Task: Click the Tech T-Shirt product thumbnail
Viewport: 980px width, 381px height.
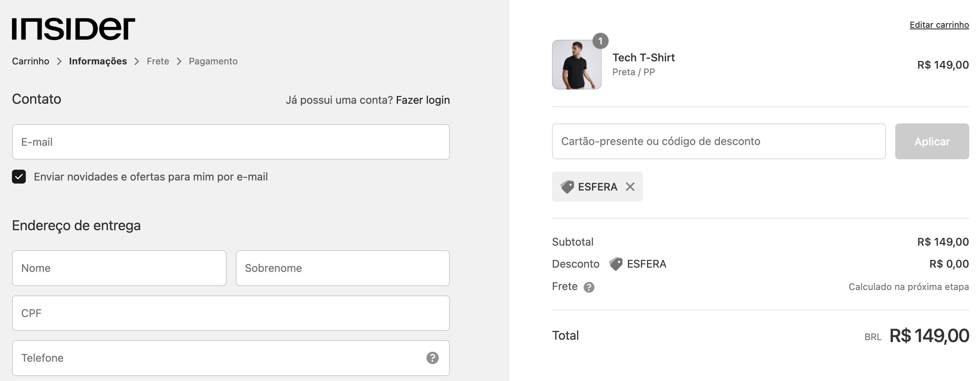Action: 577,65
